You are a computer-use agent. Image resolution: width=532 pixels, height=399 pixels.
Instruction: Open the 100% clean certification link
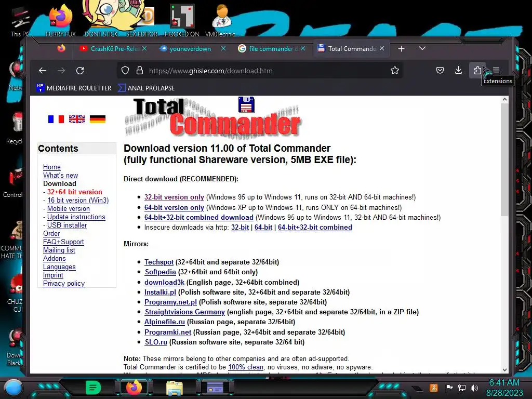pyautogui.click(x=246, y=367)
